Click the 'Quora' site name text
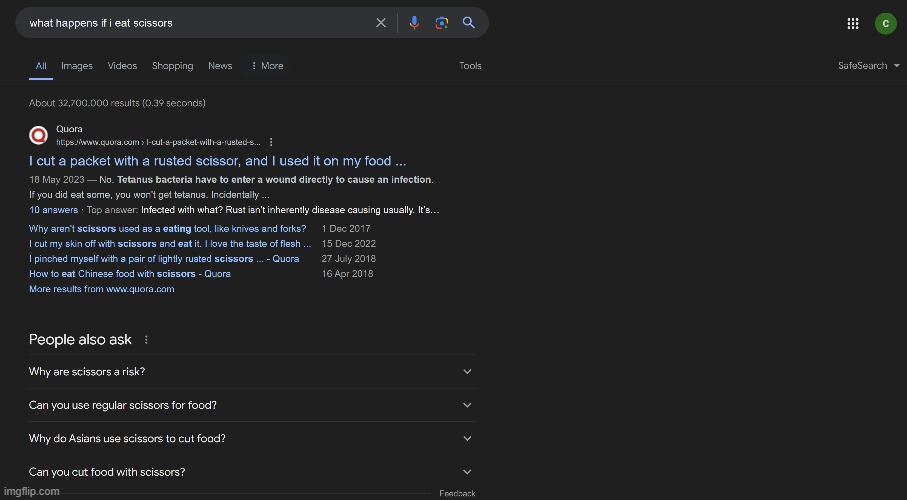 69,129
